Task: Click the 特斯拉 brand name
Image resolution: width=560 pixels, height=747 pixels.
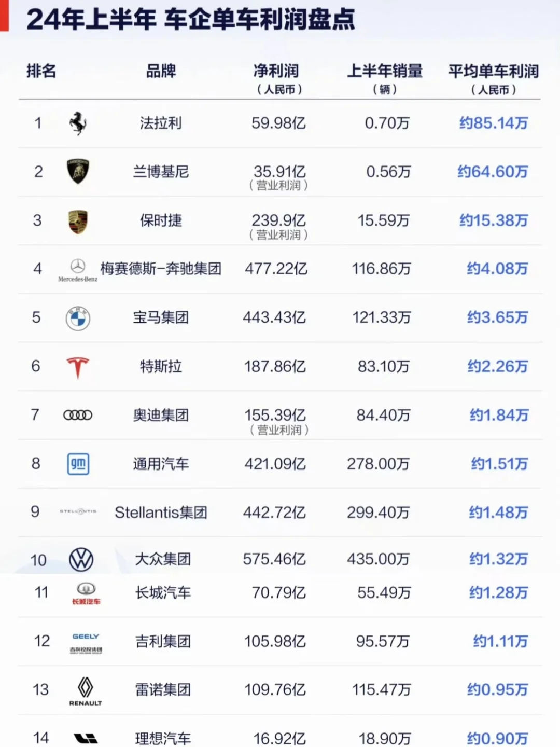Action: pyautogui.click(x=161, y=367)
